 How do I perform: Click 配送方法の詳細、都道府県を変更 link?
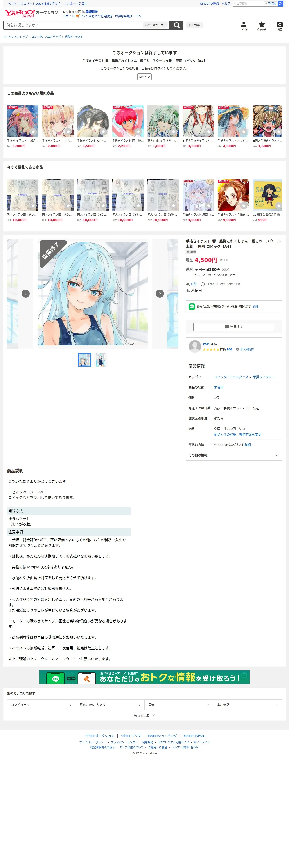237,435
